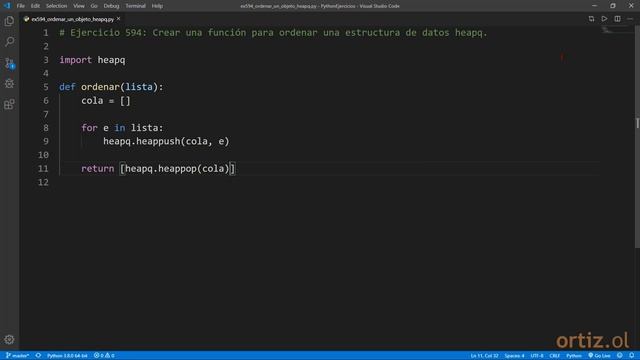The height and width of the screenshot is (360, 640).
Task: Change CRLF end of line sequence
Action: tap(554, 356)
